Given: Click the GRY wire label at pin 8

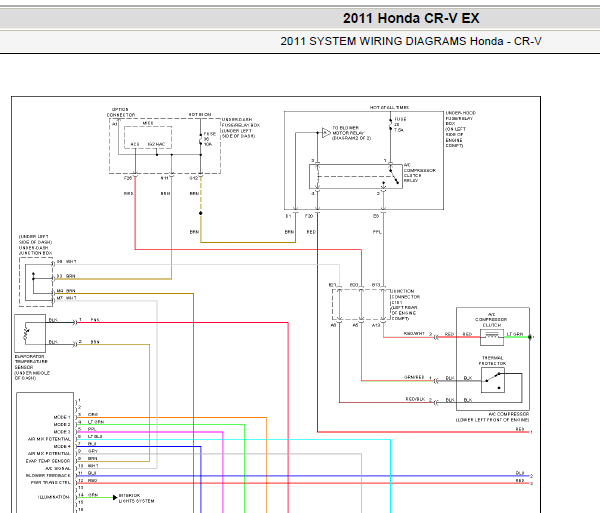Looking at the screenshot, I should [93, 451].
